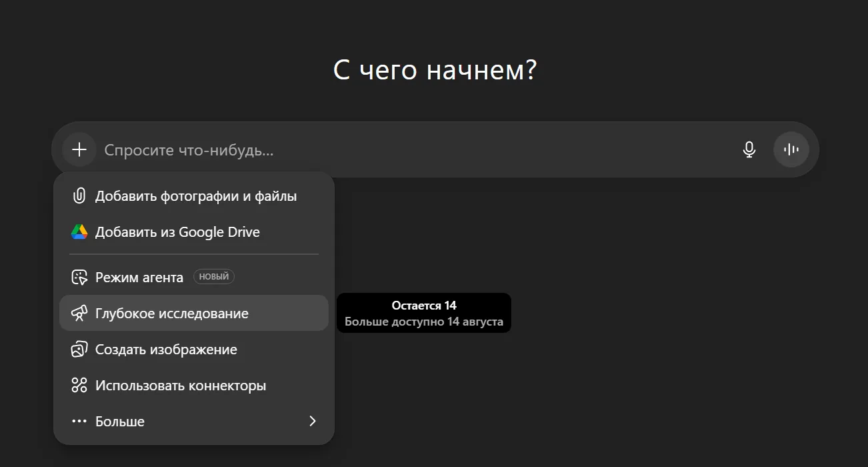Start dictation with the microphone icon
Image resolution: width=868 pixels, height=467 pixels.
pyautogui.click(x=749, y=149)
